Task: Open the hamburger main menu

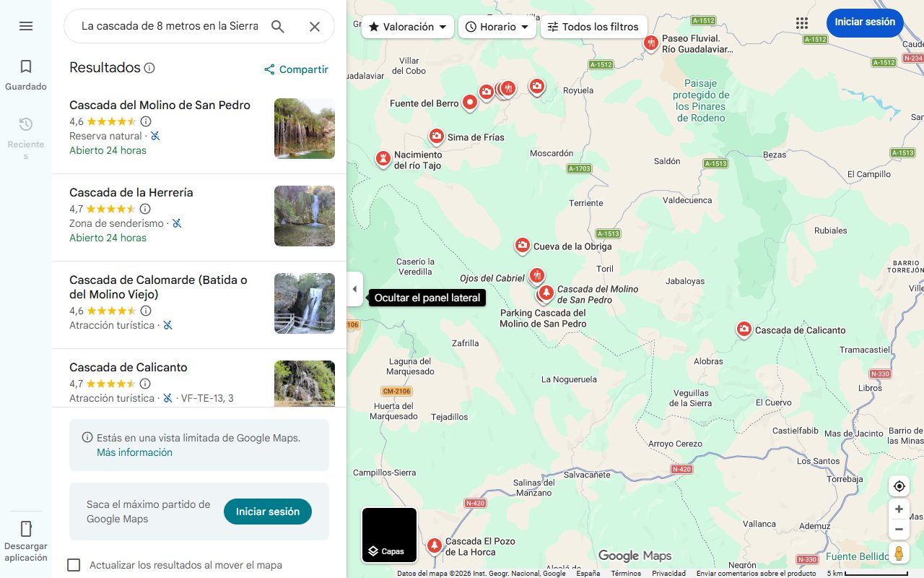Action: click(25, 25)
